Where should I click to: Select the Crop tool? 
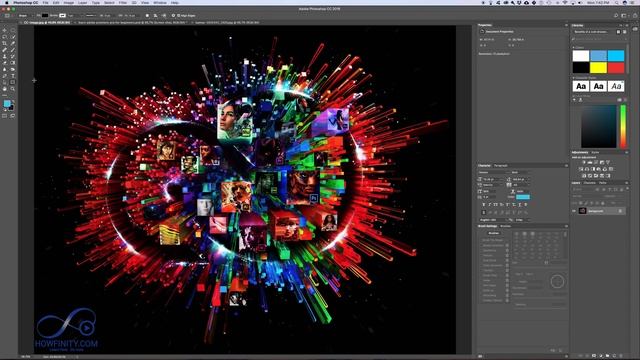4,43
